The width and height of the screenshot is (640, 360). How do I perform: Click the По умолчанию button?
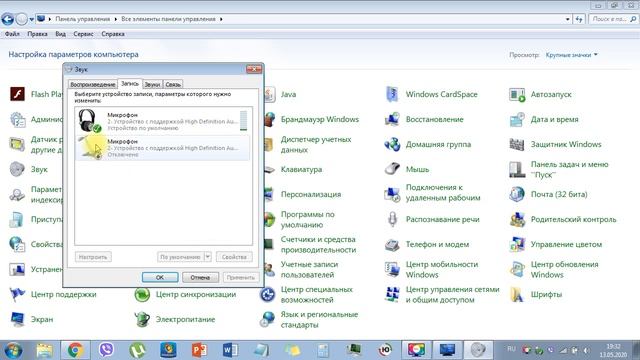click(180, 257)
